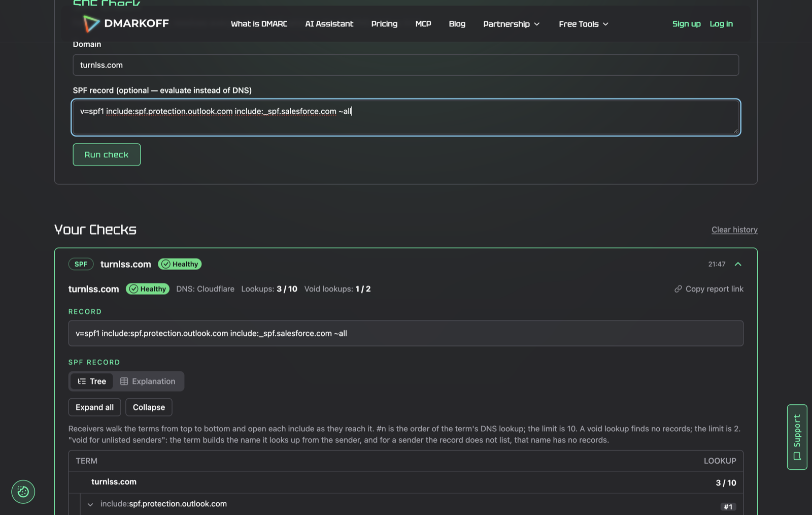Click the TERM column header
Image resolution: width=812 pixels, height=515 pixels.
coord(86,461)
